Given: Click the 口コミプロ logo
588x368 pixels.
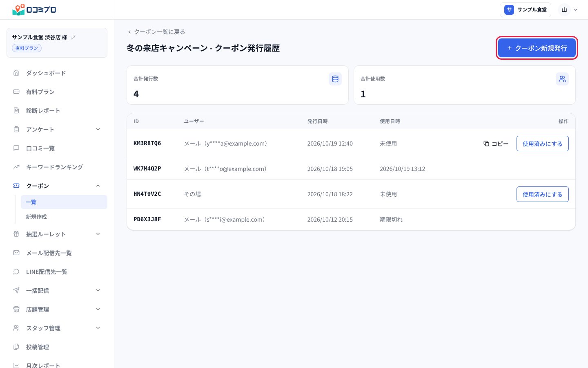Looking at the screenshot, I should tap(34, 9).
